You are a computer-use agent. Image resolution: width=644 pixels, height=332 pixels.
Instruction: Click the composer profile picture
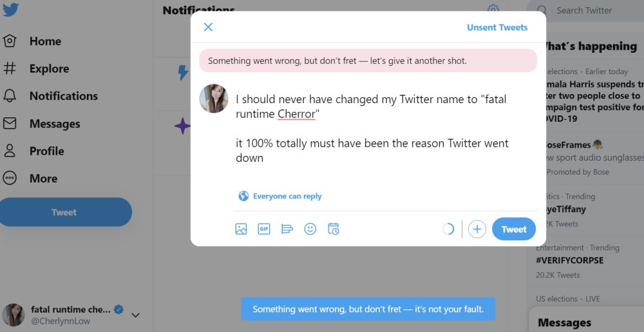pos(214,99)
